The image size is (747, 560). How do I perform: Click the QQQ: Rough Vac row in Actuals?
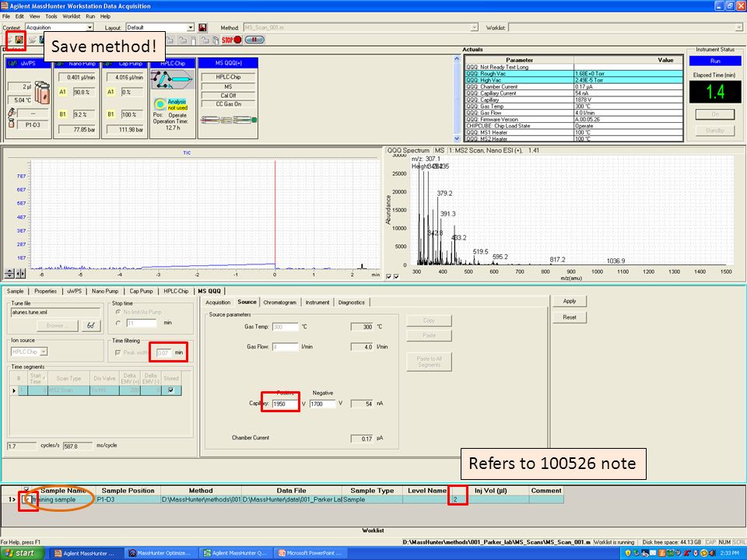pyautogui.click(x=573, y=74)
